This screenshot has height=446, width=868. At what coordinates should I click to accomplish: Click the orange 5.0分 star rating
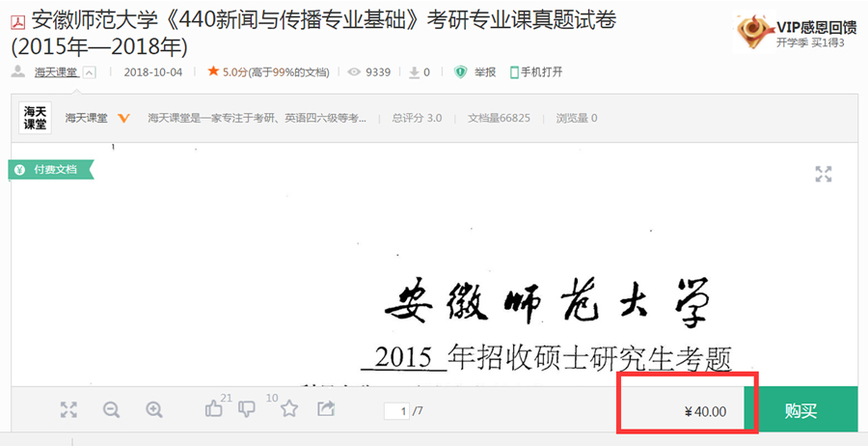(228, 72)
